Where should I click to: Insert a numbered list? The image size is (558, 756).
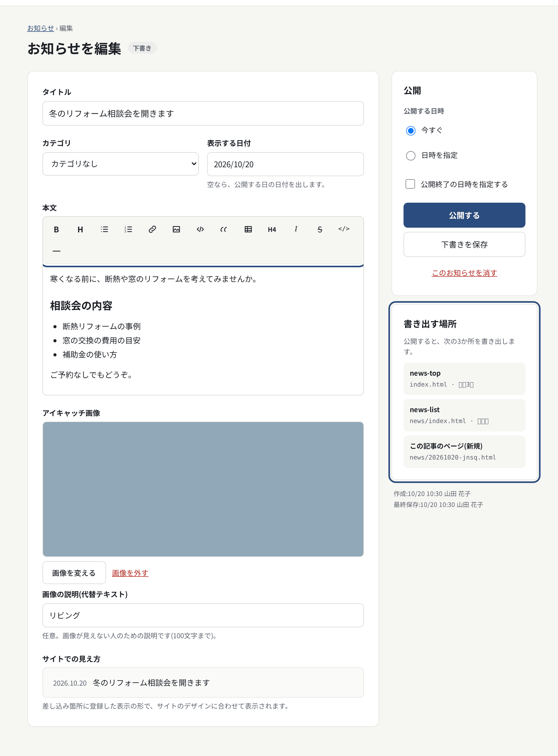(128, 229)
